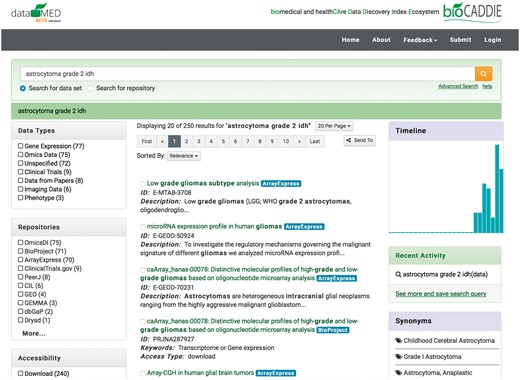Viewport: 520px width, 380px height.
Task: Select the microRNA expression profile result checkbox
Action: [143, 227]
